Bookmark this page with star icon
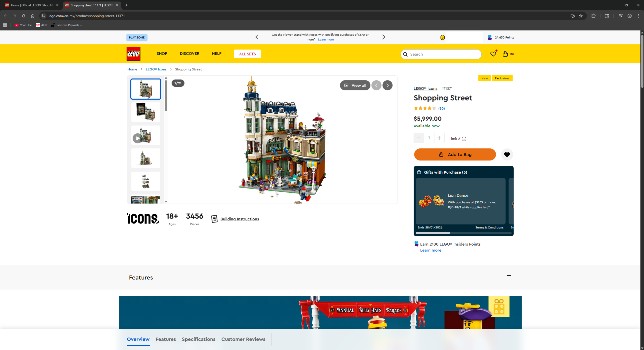 (581, 16)
